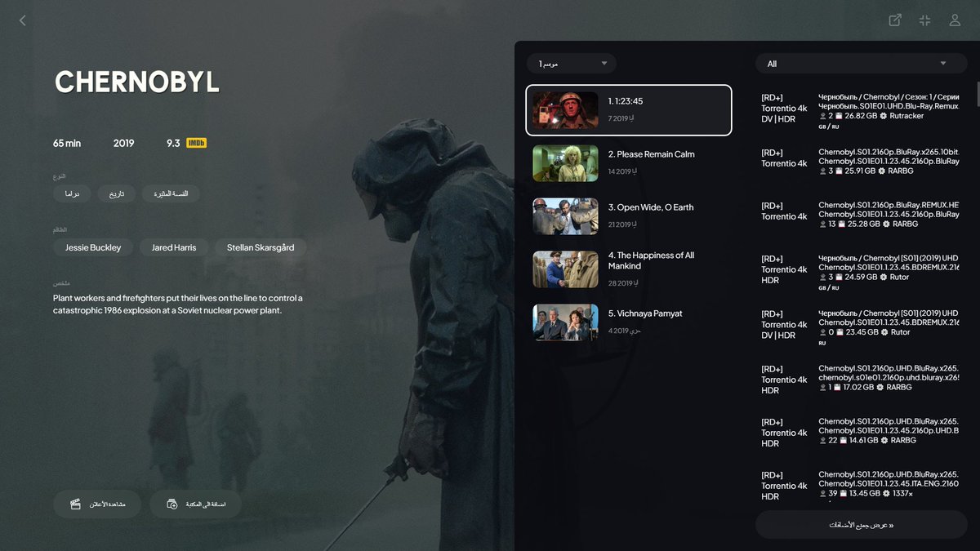Image resolution: width=980 pixels, height=551 pixels.
Task: Click thumbnail of Please Remain Calm
Action: (x=565, y=162)
